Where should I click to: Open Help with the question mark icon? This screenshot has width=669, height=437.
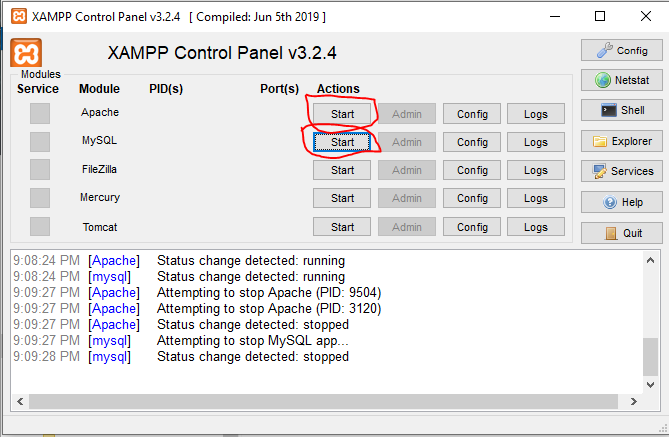(x=622, y=202)
